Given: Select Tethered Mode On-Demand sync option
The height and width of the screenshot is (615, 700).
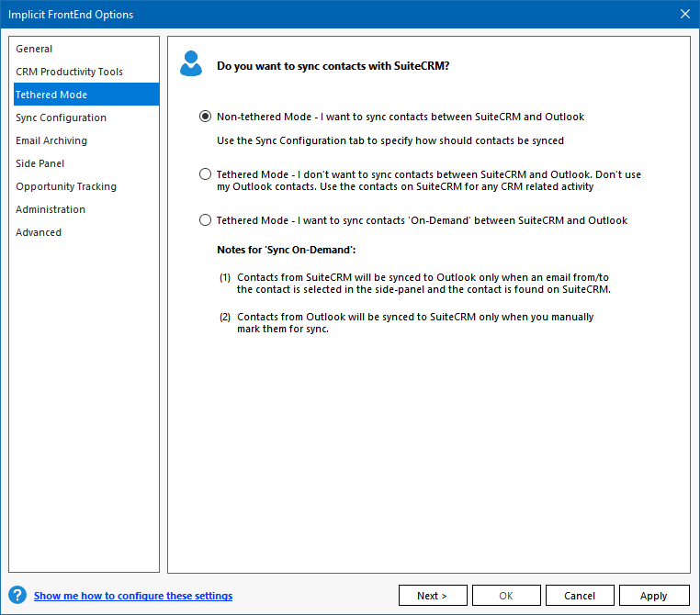Looking at the screenshot, I should (x=205, y=220).
